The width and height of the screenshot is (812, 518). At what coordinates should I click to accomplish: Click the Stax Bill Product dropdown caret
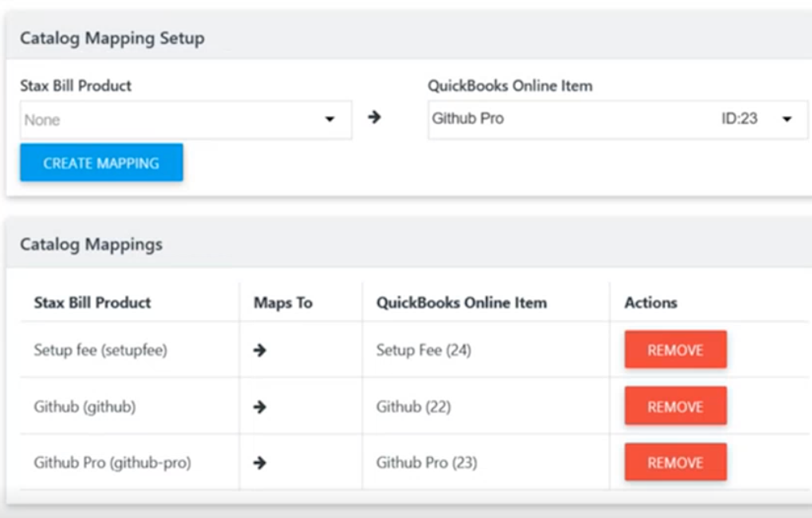[329, 119]
